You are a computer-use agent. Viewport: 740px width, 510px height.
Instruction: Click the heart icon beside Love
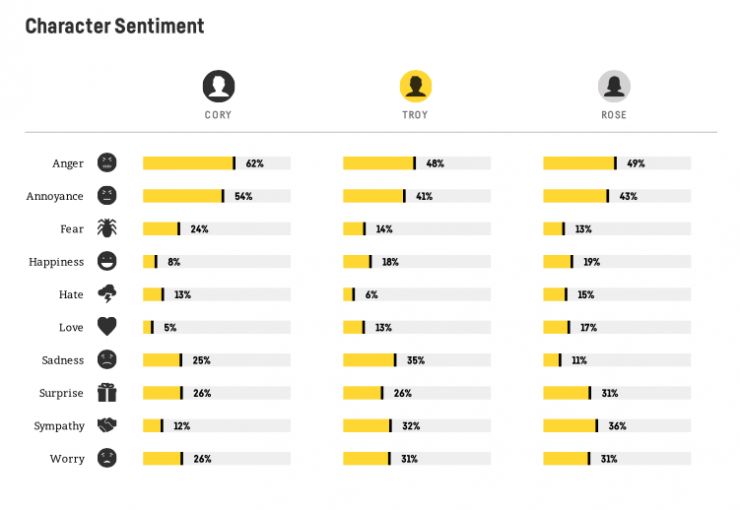[x=107, y=327]
